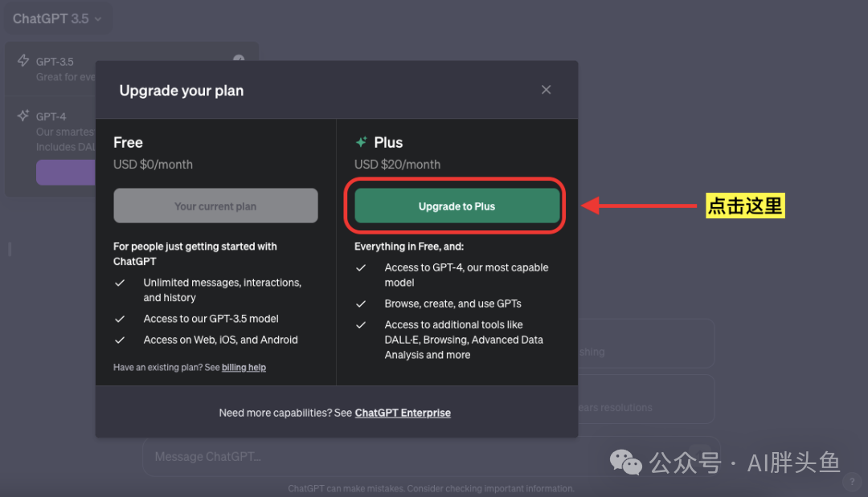Click the GPT-3.5 lightning bolt icon
This screenshot has width=868, height=497.
click(23, 62)
